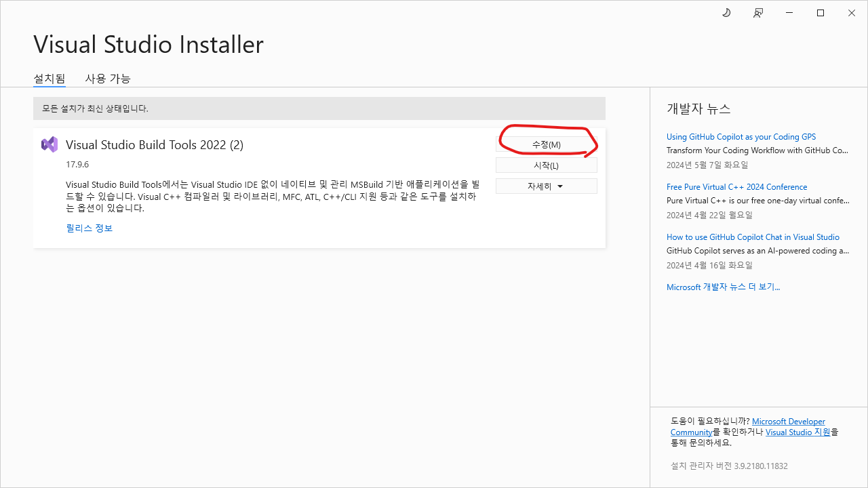Click the Visual Studio Build Tools 2022 (2) title
This screenshot has width=868, height=488.
click(155, 145)
